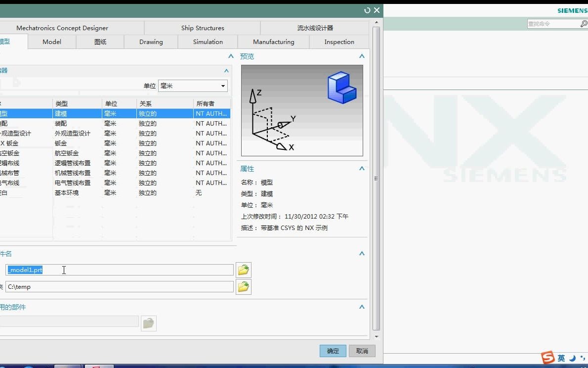This screenshot has width=588, height=368.
Task: Click the Sogou input method S icon
Action: (x=548, y=358)
